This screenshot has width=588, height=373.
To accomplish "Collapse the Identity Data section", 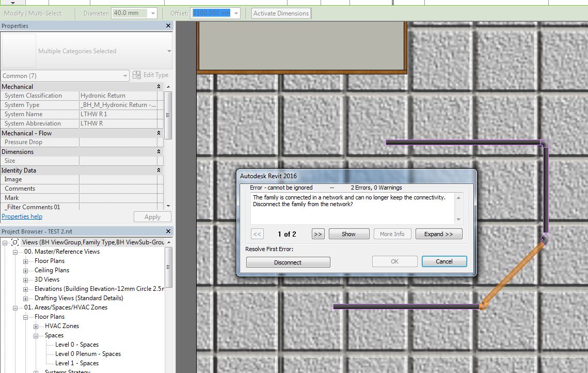I will pos(160,170).
